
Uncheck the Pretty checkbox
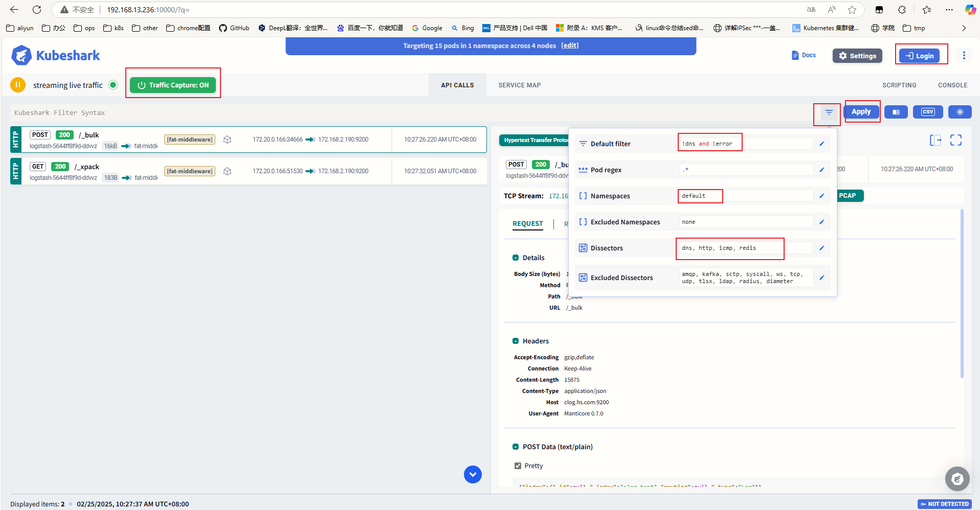(x=518, y=466)
